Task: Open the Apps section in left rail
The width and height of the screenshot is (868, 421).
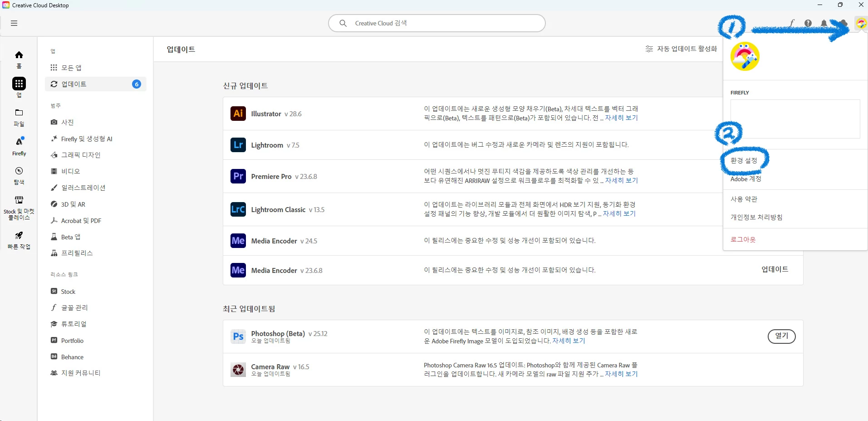Action: (19, 87)
